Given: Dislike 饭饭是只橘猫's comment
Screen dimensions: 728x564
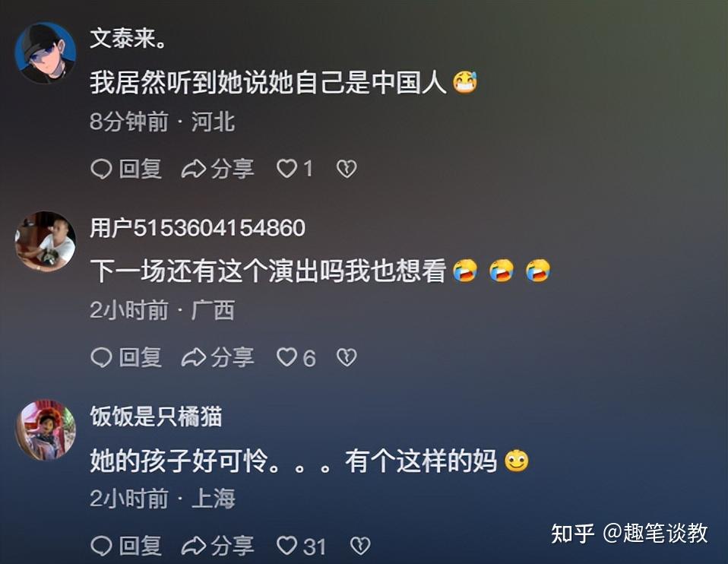Looking at the screenshot, I should click(x=360, y=546).
